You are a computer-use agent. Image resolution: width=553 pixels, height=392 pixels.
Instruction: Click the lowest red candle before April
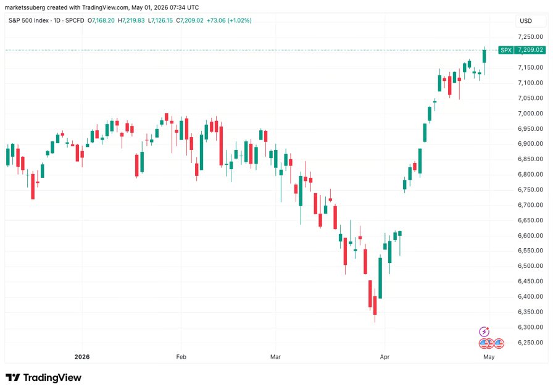[x=375, y=306]
